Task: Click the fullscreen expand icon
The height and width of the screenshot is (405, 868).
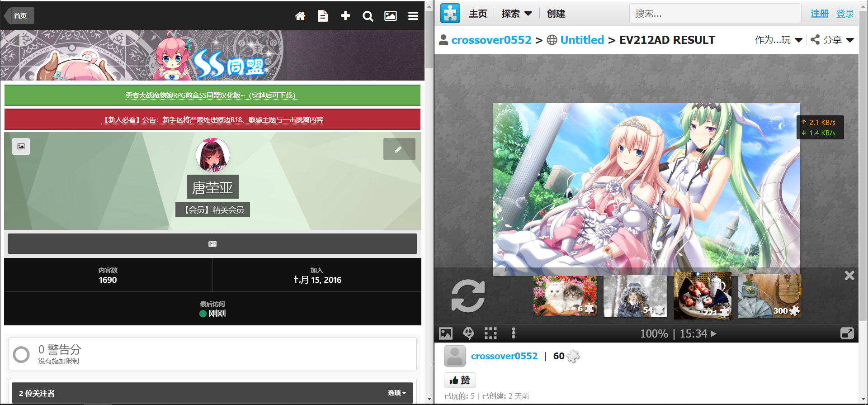Action: 847,334
